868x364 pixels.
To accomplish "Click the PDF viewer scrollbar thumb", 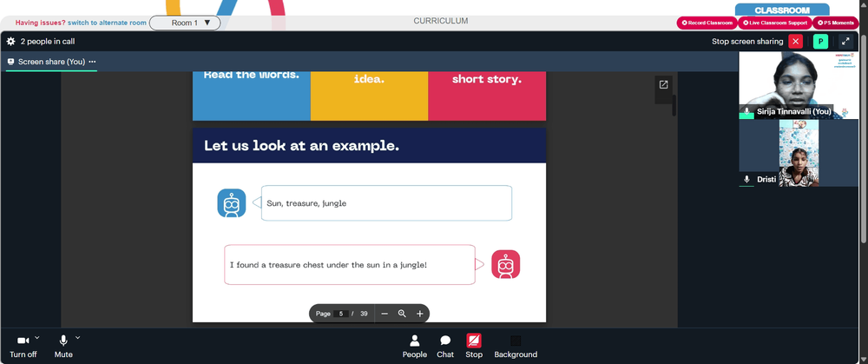I will coord(674,105).
